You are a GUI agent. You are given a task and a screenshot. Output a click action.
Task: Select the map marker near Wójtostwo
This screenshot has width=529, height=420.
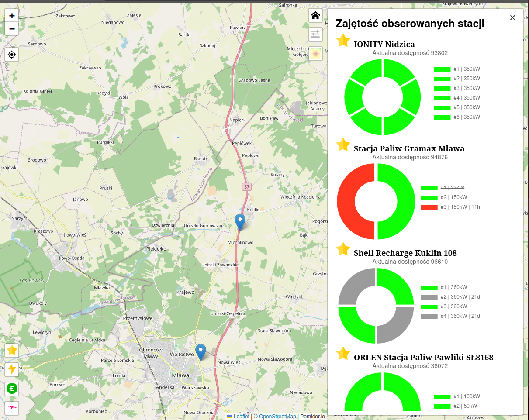point(201,352)
